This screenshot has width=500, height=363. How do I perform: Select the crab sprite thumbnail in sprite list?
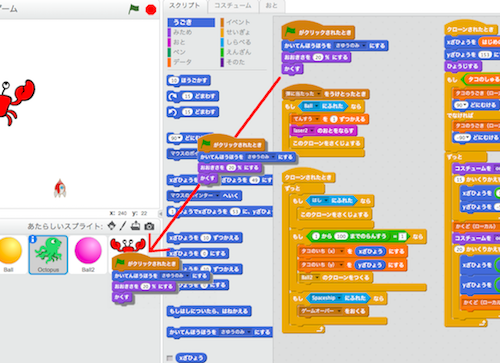tap(128, 245)
